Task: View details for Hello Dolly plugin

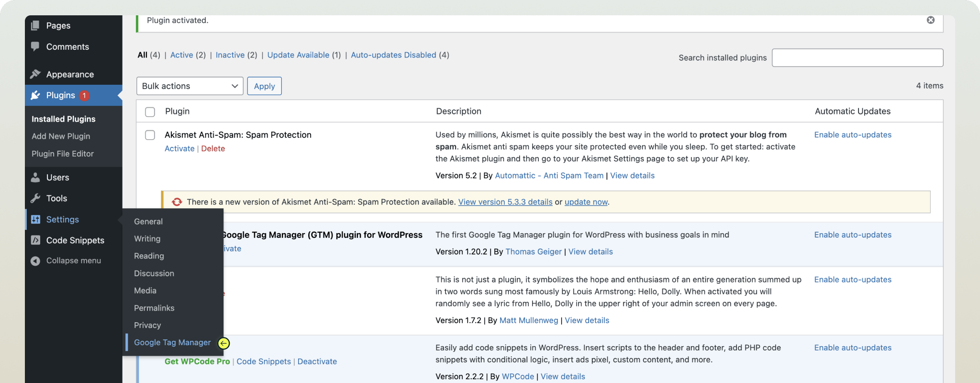Action: tap(587, 321)
